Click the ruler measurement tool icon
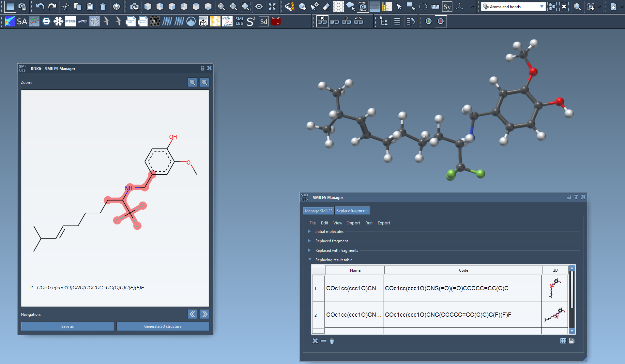This screenshot has height=364, width=625. (x=435, y=7)
